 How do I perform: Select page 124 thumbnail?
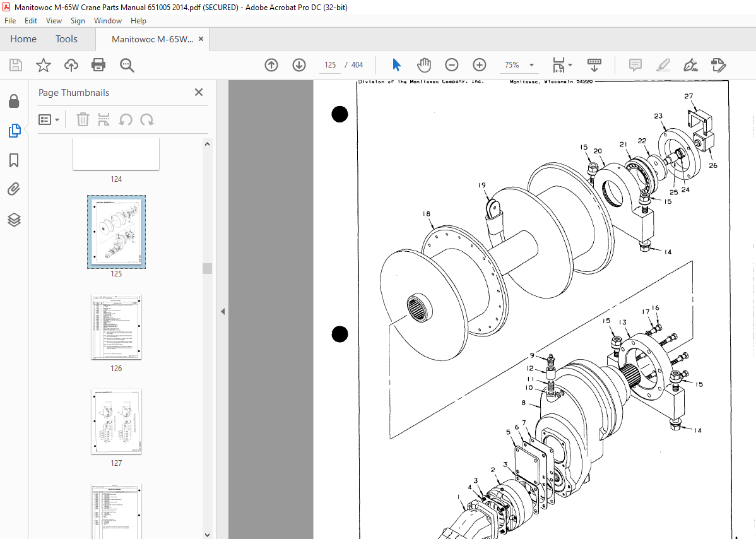click(x=116, y=154)
